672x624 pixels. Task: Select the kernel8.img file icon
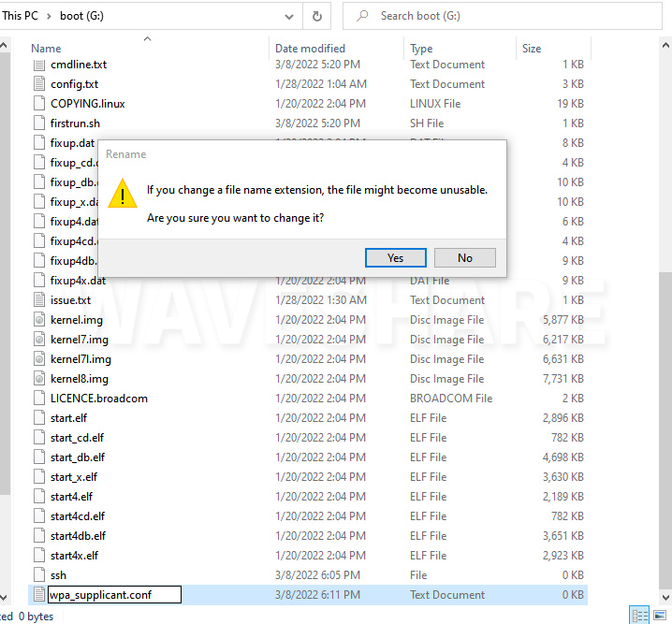[x=39, y=379]
